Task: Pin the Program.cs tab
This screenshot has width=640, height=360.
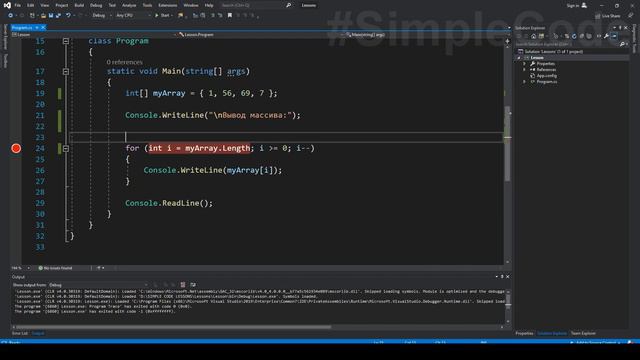Action: pos(37,27)
